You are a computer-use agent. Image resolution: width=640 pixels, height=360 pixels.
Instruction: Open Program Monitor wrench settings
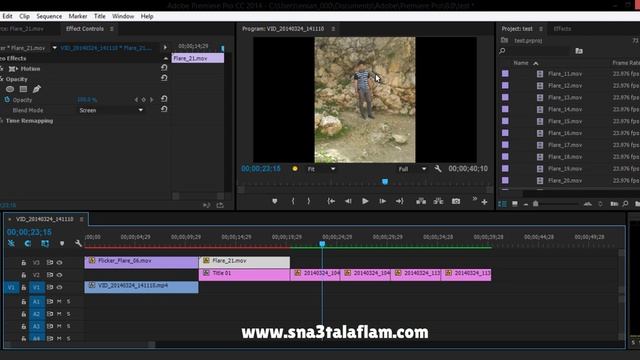pos(438,169)
